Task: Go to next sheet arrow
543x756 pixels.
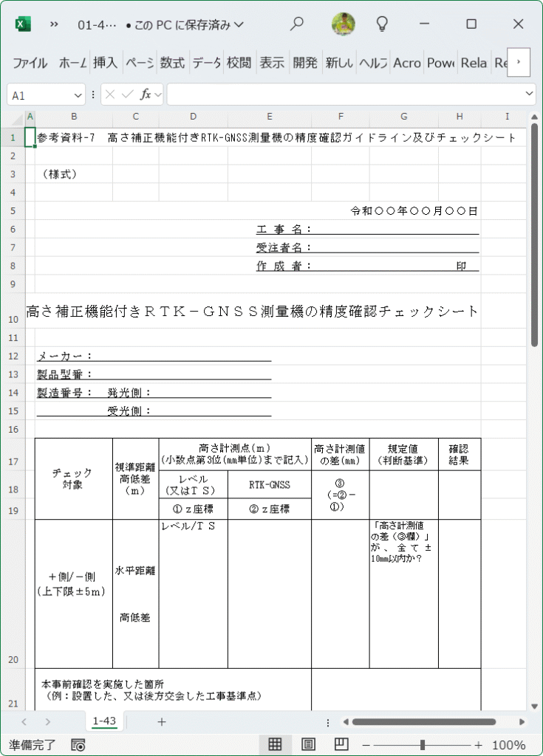Action: (x=47, y=722)
